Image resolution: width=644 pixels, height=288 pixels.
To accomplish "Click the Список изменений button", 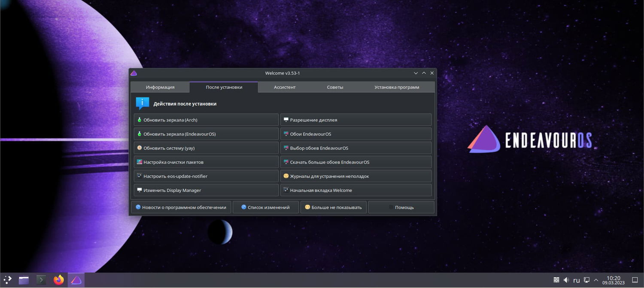I will click(x=266, y=207).
